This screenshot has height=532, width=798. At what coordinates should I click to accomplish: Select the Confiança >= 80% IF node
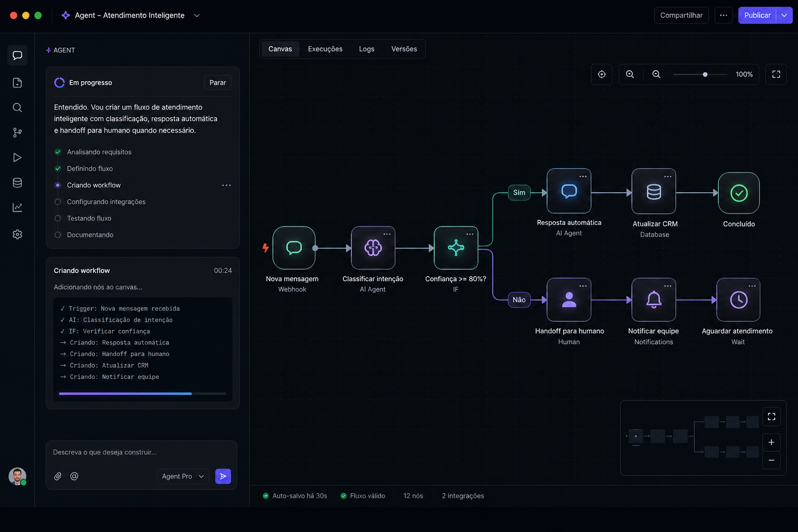pyautogui.click(x=456, y=248)
